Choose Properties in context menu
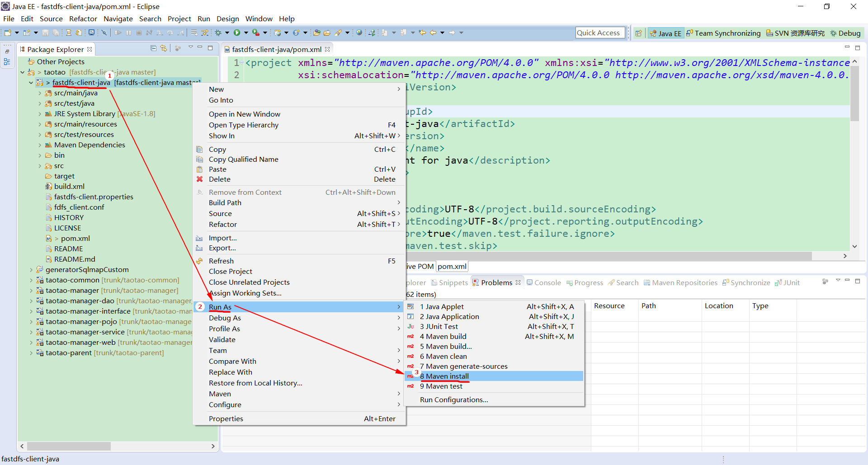Image resolution: width=868 pixels, height=465 pixels. coord(299,418)
